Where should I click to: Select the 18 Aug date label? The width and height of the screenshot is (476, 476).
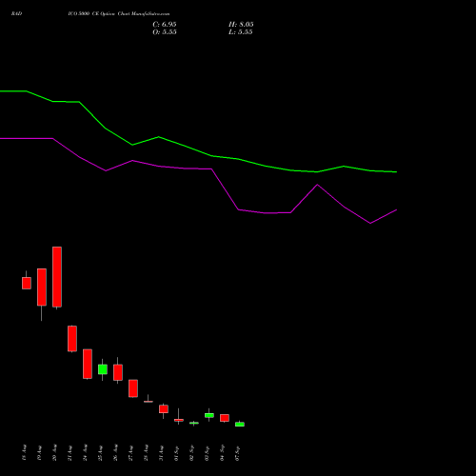point(25,452)
